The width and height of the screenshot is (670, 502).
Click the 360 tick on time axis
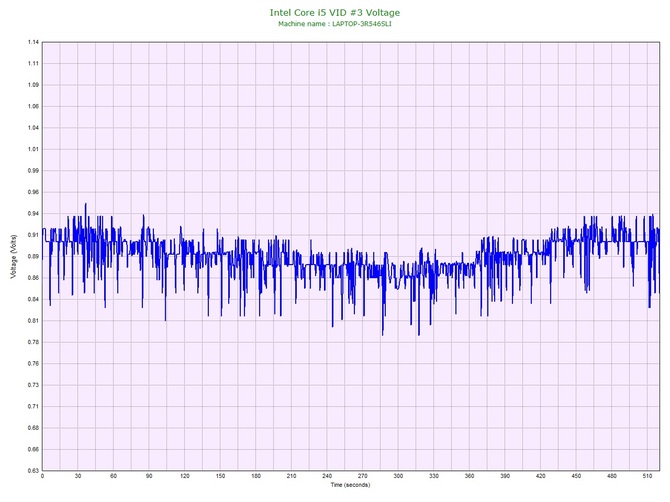tap(469, 476)
